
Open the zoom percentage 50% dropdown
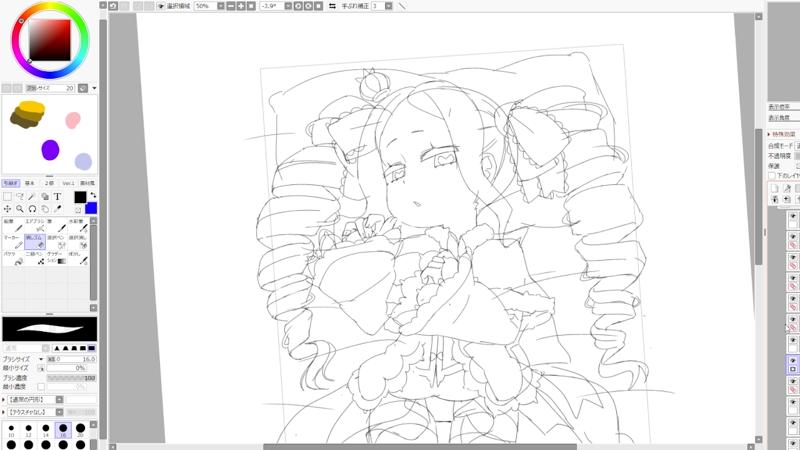coord(221,6)
